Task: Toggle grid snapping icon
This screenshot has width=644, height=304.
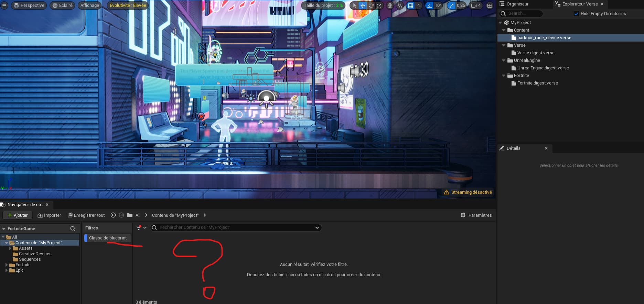Action: (410, 5)
